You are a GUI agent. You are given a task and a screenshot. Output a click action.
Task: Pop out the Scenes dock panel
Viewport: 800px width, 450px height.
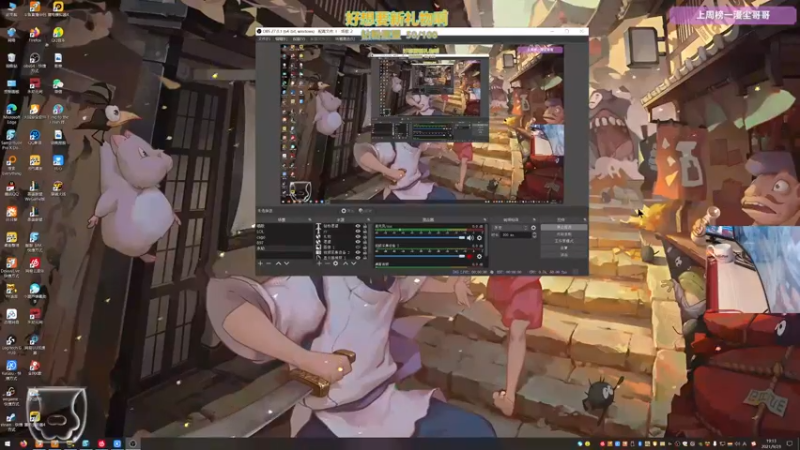(310, 219)
